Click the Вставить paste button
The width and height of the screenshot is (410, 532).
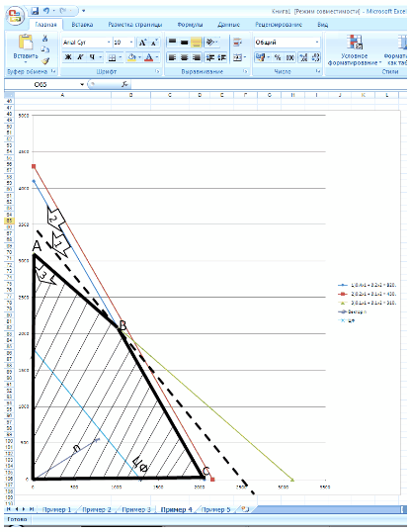[x=26, y=48]
